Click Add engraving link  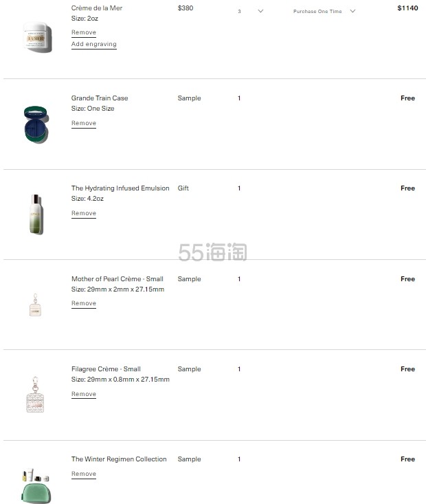point(94,44)
